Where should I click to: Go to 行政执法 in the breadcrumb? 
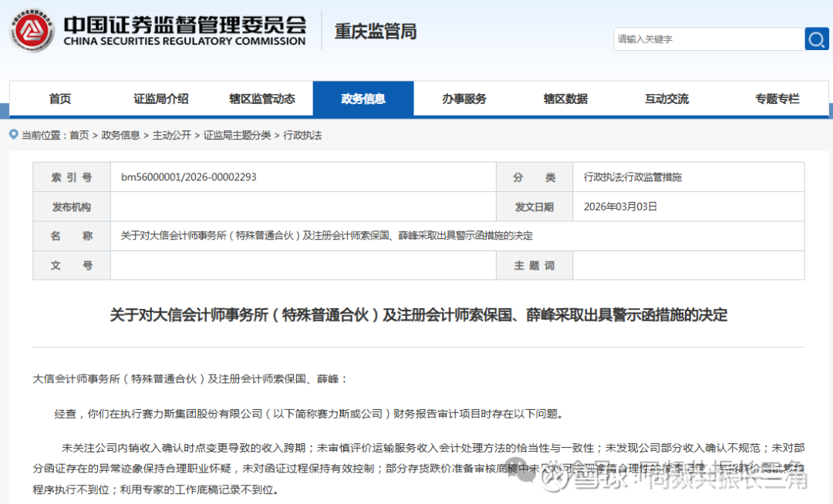point(302,136)
